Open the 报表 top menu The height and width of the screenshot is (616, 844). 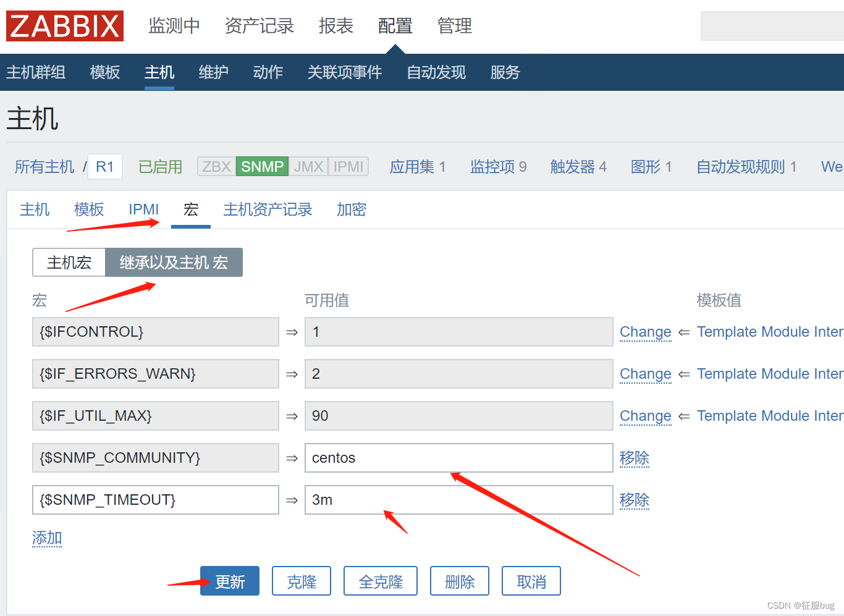pos(336,26)
